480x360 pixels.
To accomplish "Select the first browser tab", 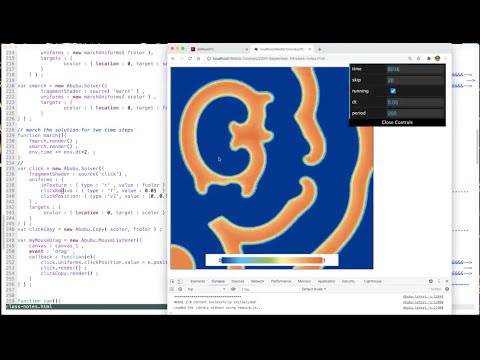I will point(219,49).
